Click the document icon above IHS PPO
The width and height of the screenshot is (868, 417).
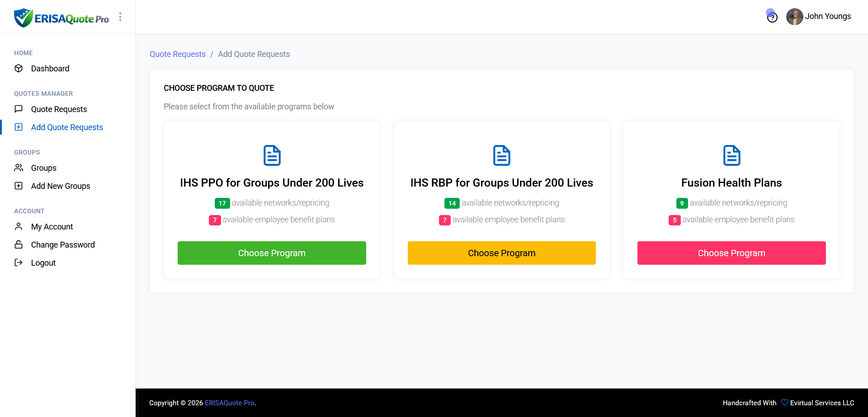click(x=272, y=155)
